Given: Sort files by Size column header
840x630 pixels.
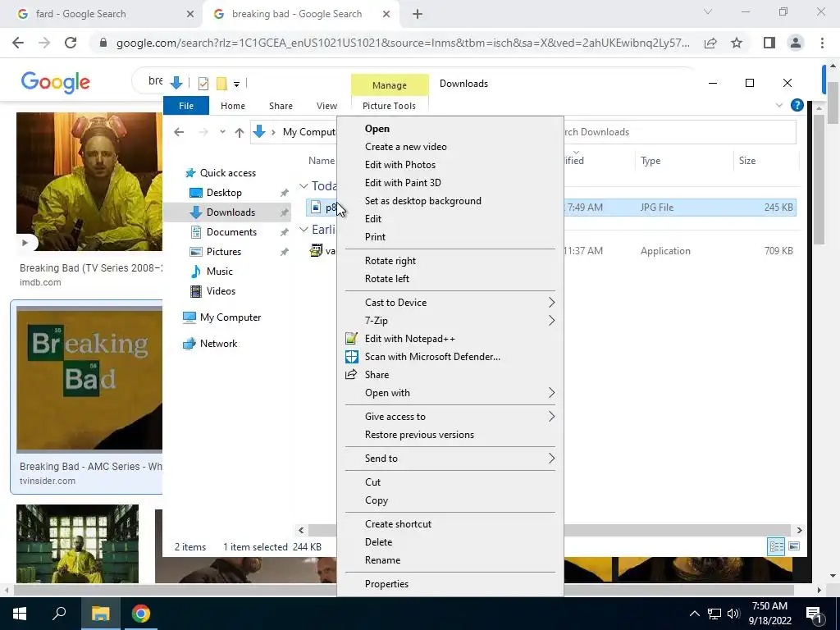Looking at the screenshot, I should (765, 161).
